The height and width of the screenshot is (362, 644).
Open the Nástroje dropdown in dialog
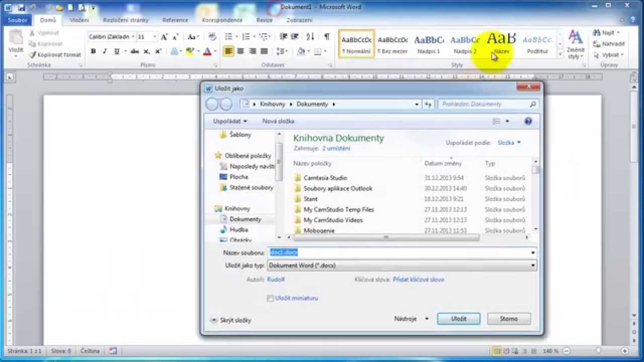pyautogui.click(x=412, y=319)
